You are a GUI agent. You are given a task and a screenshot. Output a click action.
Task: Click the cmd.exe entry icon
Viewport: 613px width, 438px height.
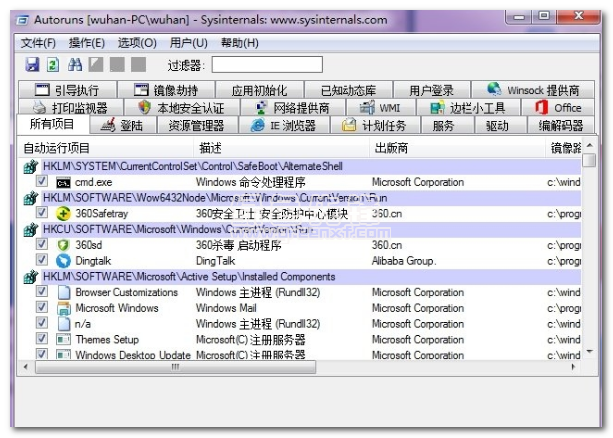(x=63, y=182)
